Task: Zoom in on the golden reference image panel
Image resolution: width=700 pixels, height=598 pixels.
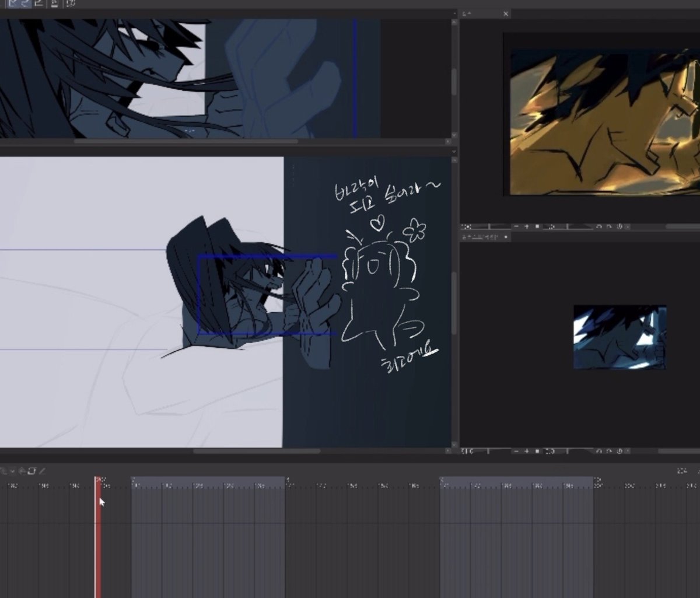Action: pos(527,226)
